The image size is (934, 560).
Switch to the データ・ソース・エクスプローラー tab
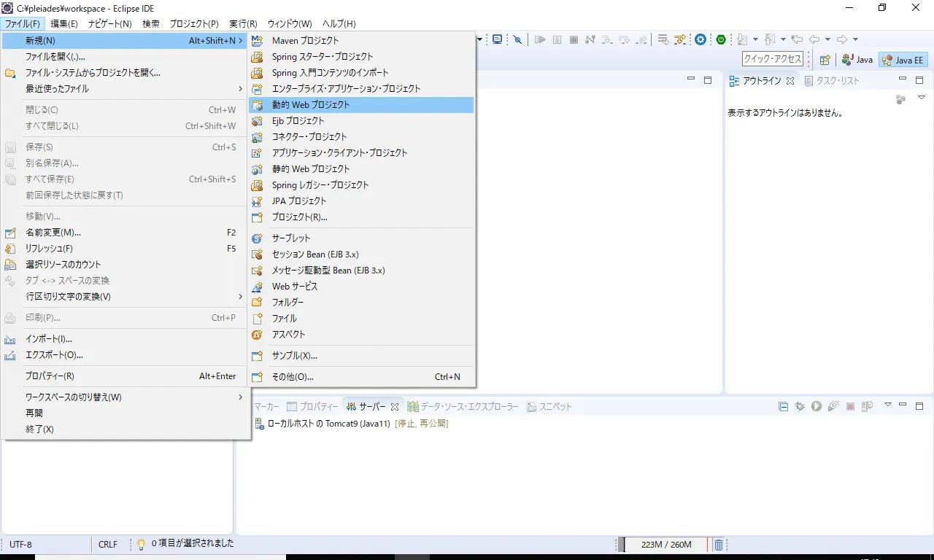[x=463, y=407]
